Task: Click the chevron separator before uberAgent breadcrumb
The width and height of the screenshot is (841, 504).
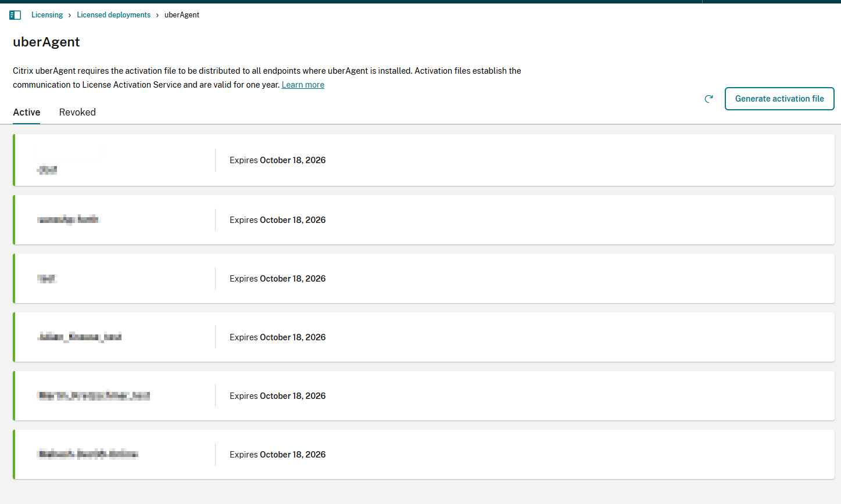Action: [x=157, y=15]
